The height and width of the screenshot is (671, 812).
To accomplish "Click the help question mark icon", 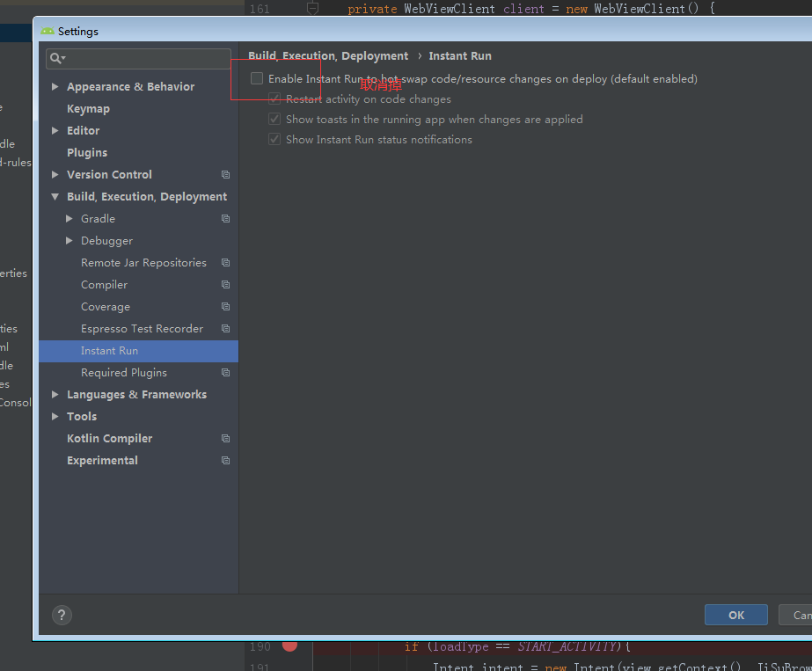I will coord(62,615).
